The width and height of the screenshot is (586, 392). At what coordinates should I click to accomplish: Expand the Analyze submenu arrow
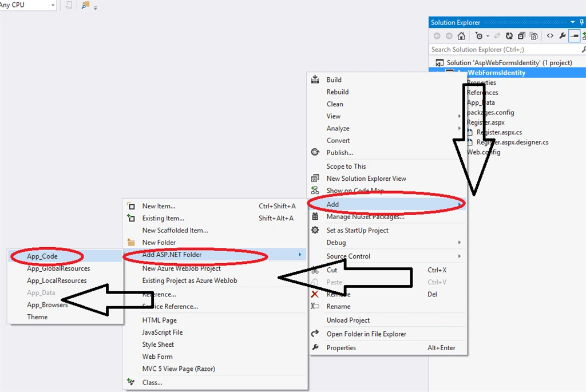coord(460,128)
